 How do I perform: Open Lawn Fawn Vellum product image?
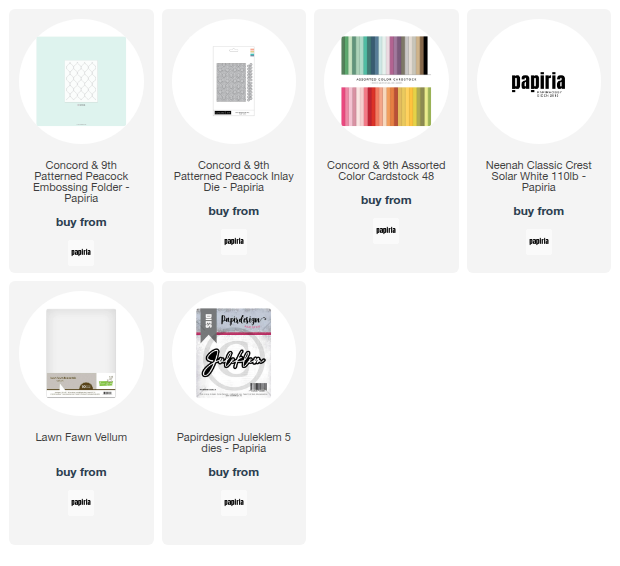click(81, 353)
